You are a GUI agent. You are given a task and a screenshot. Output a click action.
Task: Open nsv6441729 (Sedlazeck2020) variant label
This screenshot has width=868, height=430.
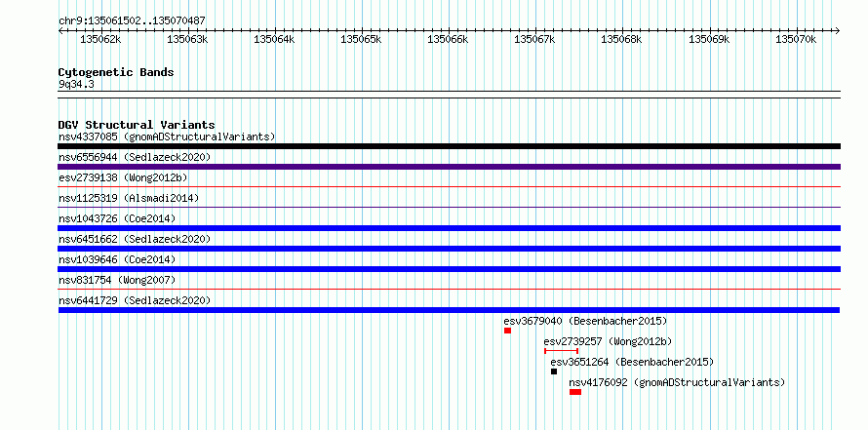click(135, 300)
